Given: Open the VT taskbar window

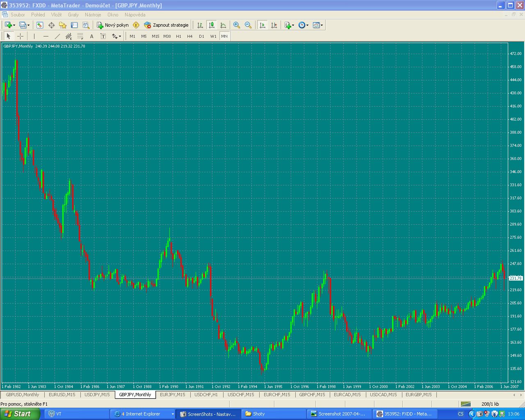Looking at the screenshot, I should pos(77,414).
